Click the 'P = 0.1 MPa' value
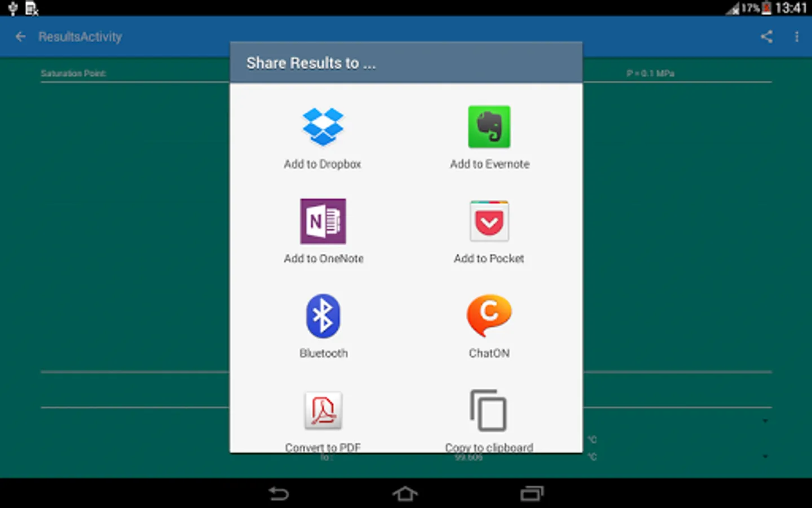 tap(650, 73)
